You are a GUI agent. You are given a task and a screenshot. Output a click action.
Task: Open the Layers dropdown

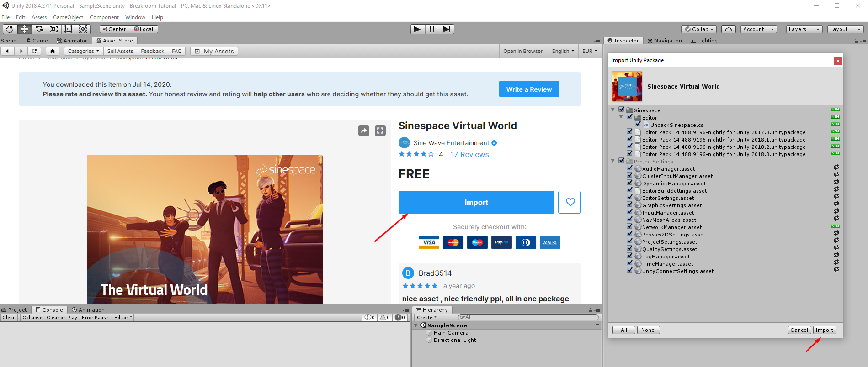pos(804,29)
